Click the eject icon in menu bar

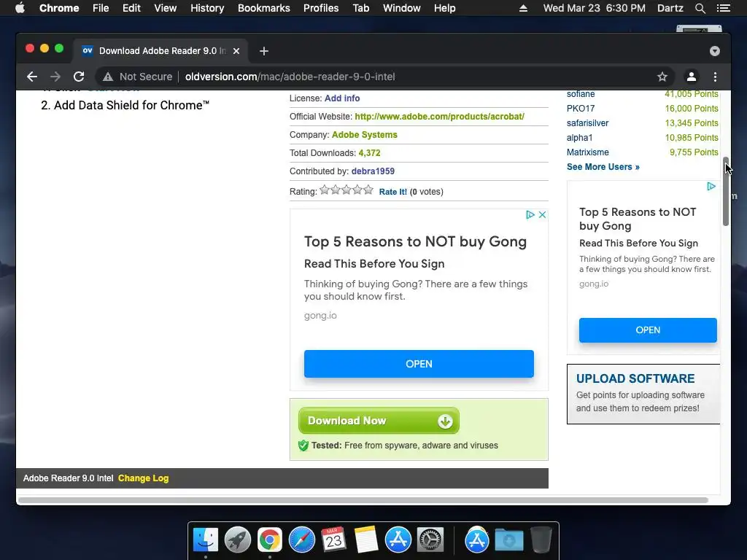coord(523,8)
